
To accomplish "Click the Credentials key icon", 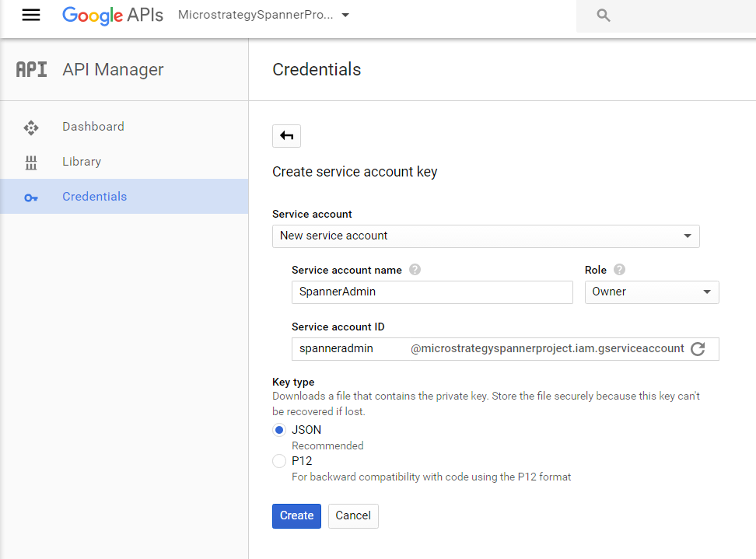I will tap(31, 197).
